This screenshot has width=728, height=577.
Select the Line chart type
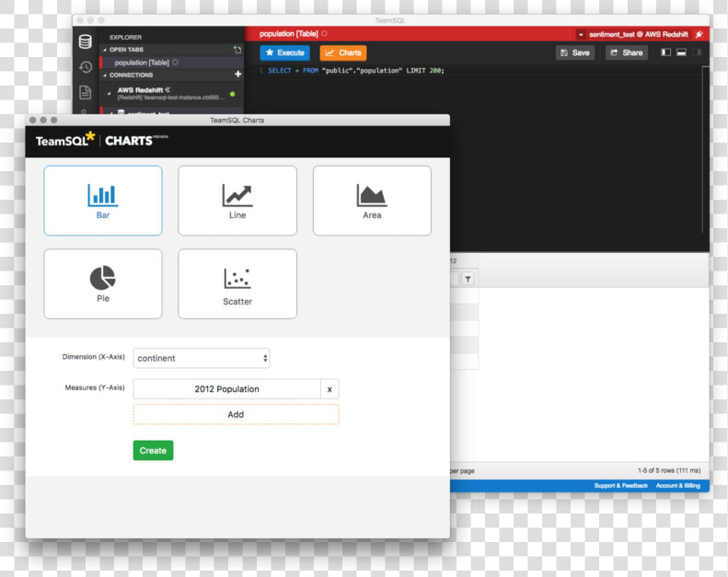click(x=237, y=201)
